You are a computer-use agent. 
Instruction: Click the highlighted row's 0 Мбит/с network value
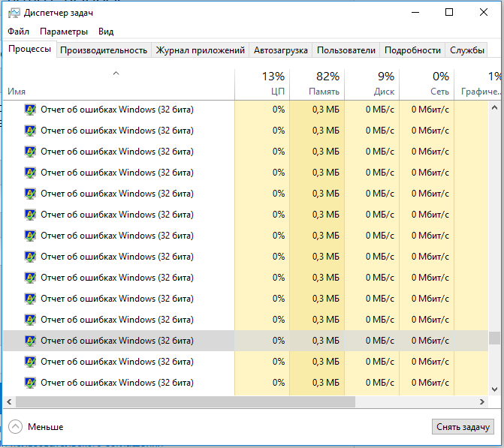[430, 341]
